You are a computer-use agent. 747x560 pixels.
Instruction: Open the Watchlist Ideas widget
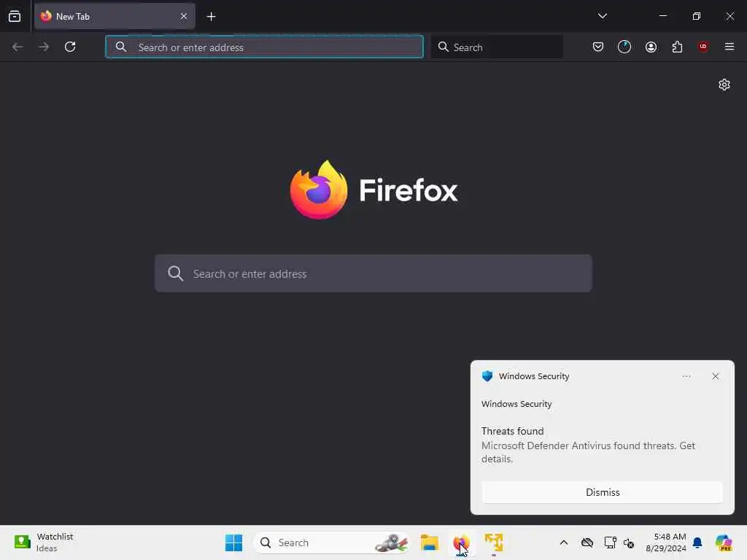tap(44, 542)
